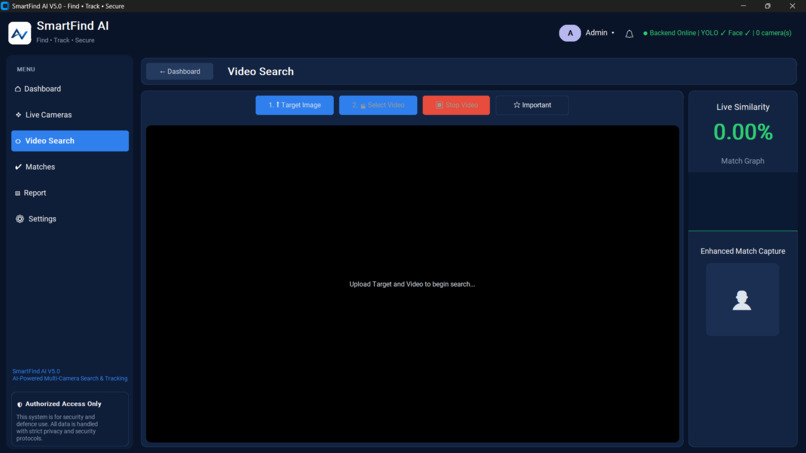Mark as Important with the star button

(532, 105)
